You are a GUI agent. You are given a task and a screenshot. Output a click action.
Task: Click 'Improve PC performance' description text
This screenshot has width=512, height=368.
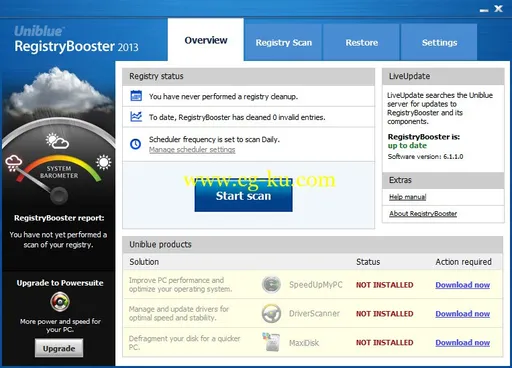point(180,285)
